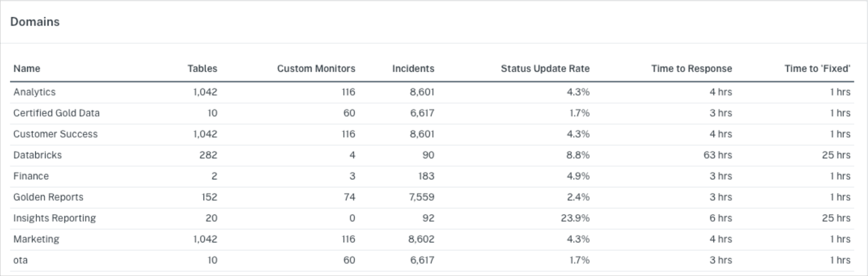
Task: Click the Custom Monitors column header
Action: point(316,69)
